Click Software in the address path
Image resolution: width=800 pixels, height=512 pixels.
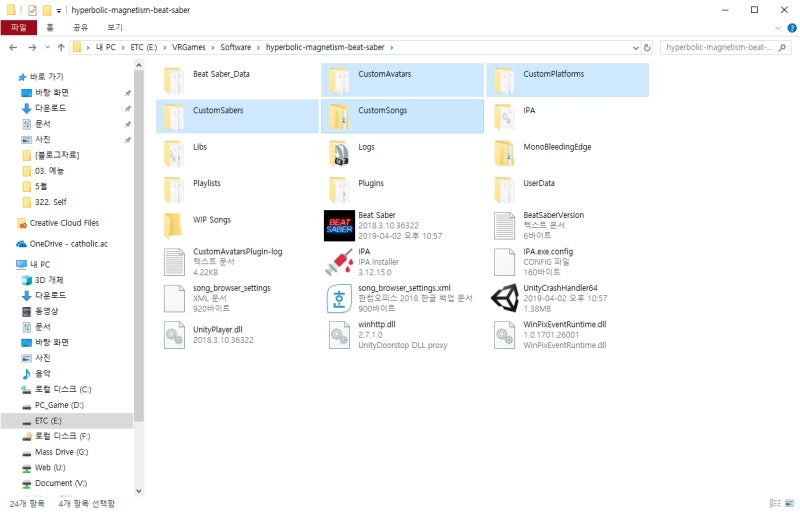[236, 47]
